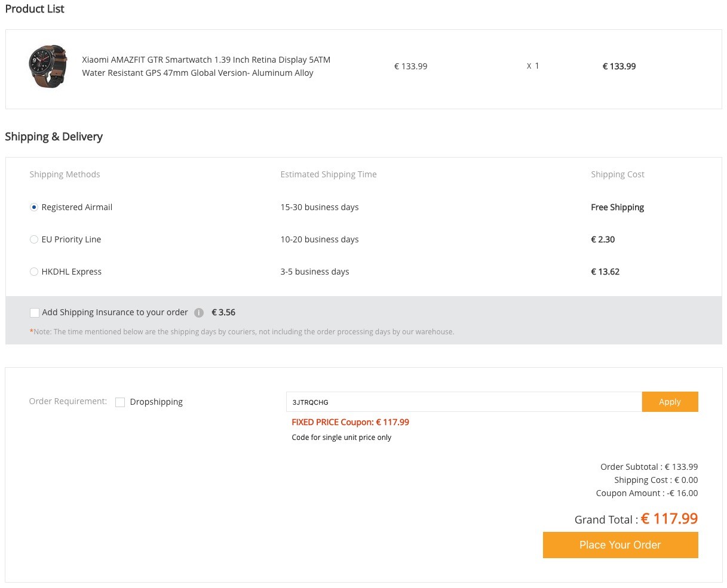Viewport: 727px width, 588px height.
Task: Click the 'Shipping Cost' column header
Action: click(618, 174)
